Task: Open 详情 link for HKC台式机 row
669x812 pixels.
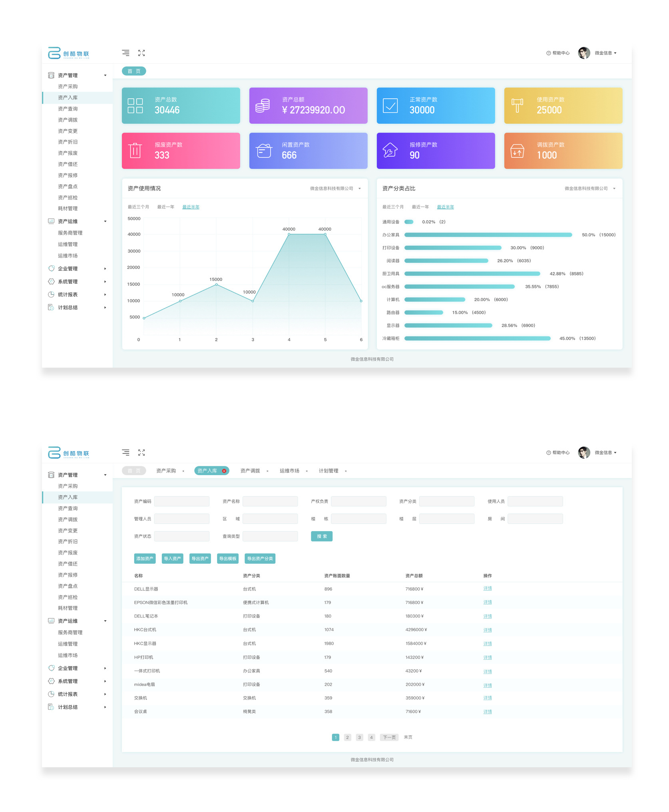Action: click(x=487, y=630)
